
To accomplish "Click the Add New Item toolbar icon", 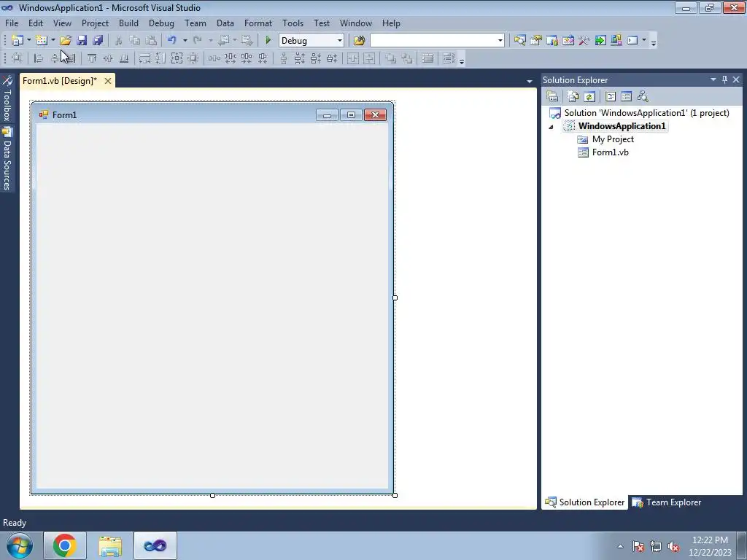I will (42, 41).
